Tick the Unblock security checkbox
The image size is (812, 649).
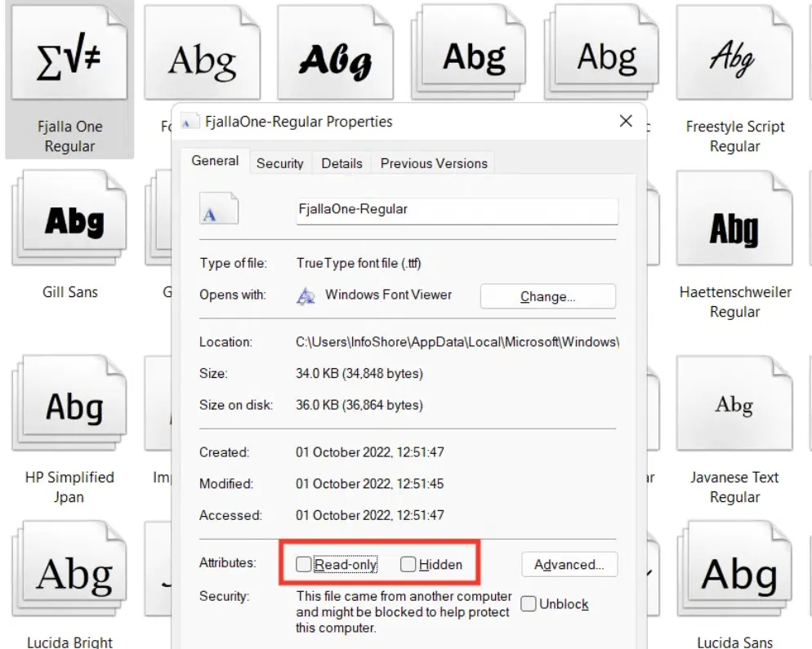click(x=529, y=603)
